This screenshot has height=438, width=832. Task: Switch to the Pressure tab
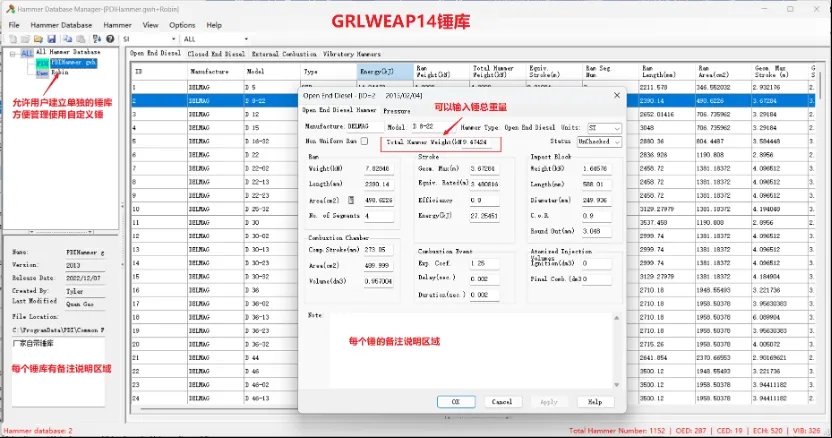397,111
